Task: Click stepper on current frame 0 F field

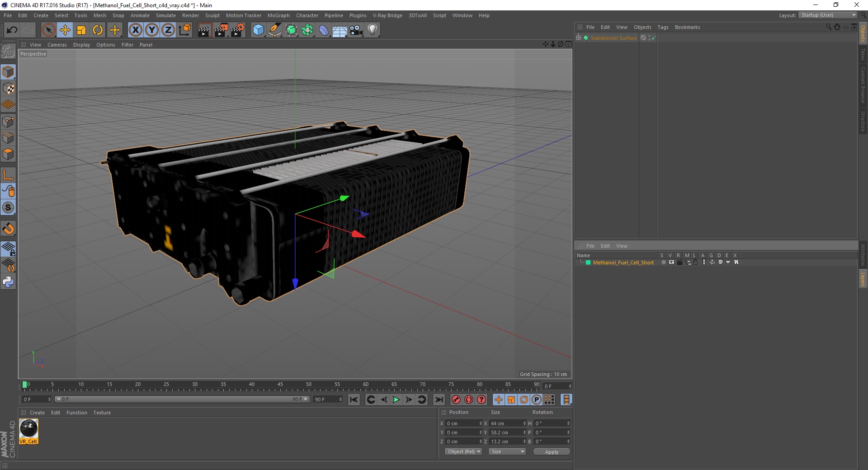Action: (570, 386)
